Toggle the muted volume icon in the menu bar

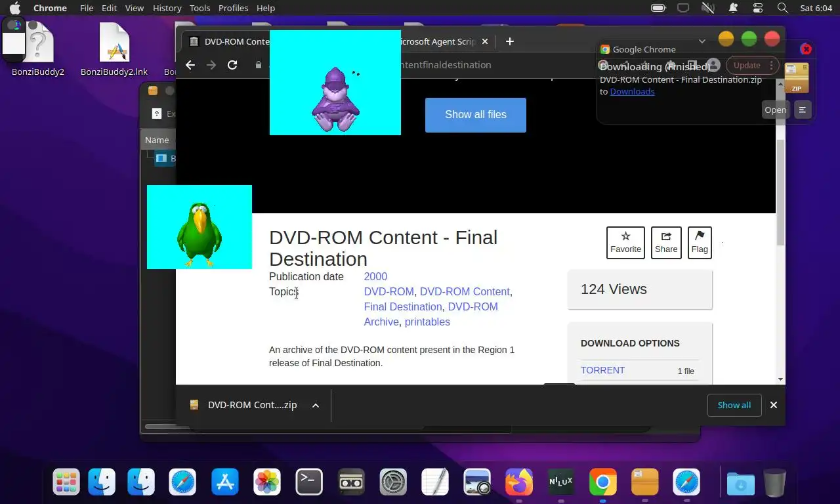[x=707, y=8]
